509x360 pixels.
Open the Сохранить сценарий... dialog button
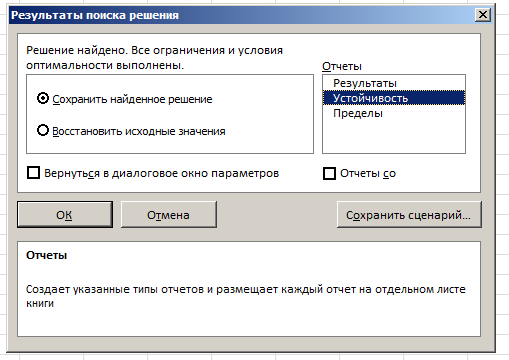(x=409, y=215)
